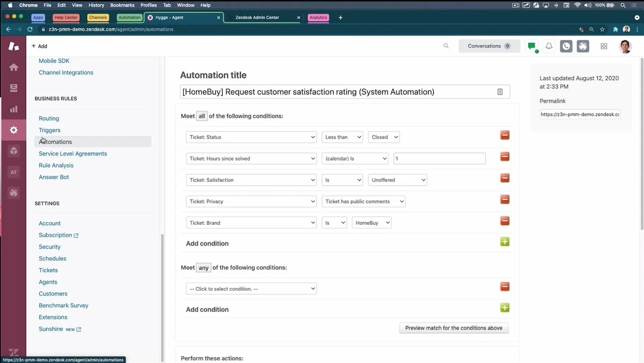Open notifications bell icon
The height and width of the screenshot is (363, 644).
pyautogui.click(x=549, y=46)
